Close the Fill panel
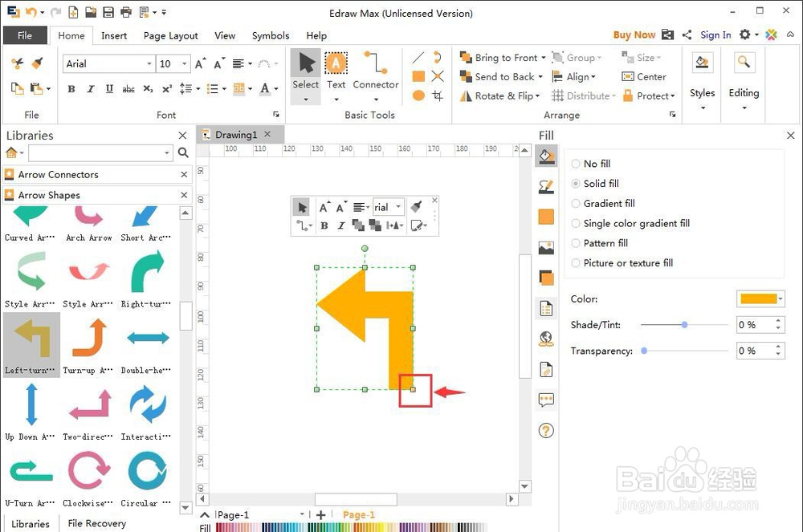 (791, 136)
